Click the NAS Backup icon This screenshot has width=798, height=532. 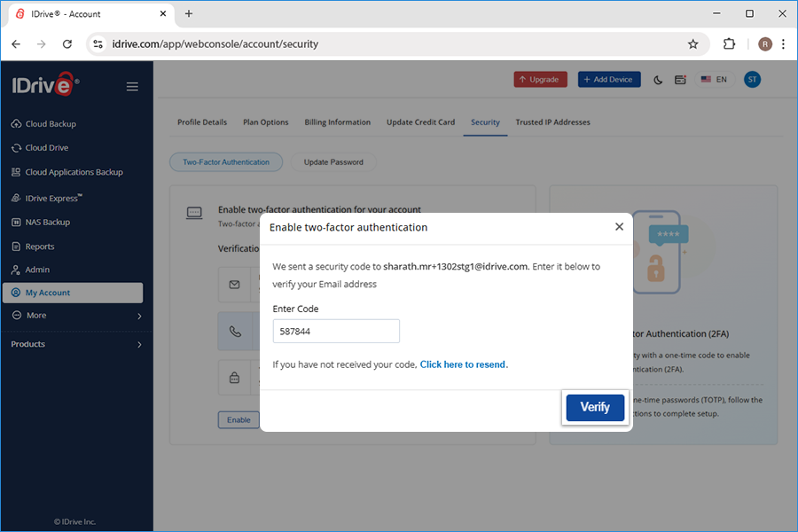16,222
